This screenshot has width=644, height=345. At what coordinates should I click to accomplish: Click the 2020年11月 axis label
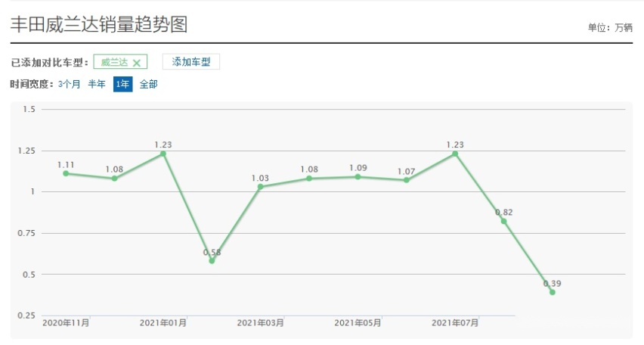pos(66,323)
